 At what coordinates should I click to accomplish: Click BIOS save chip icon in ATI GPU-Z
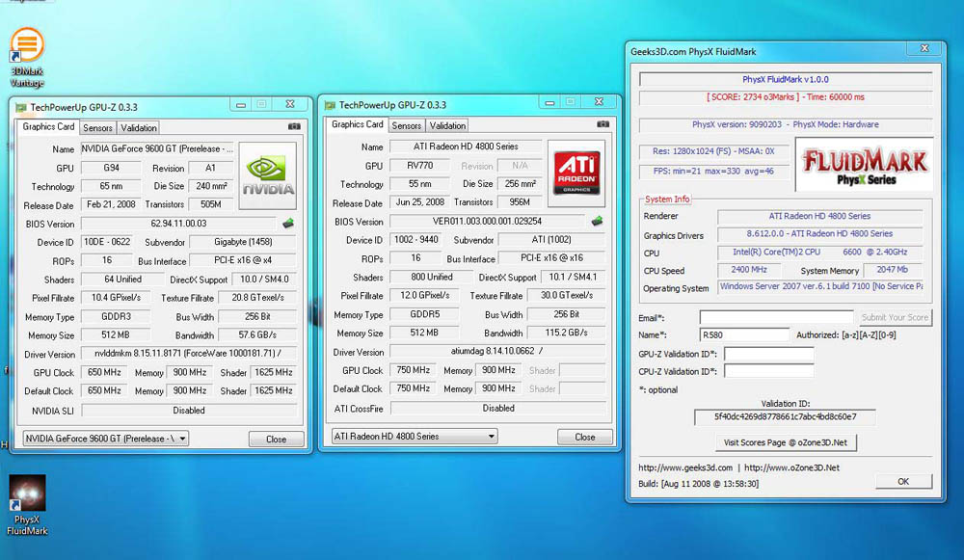tap(597, 221)
